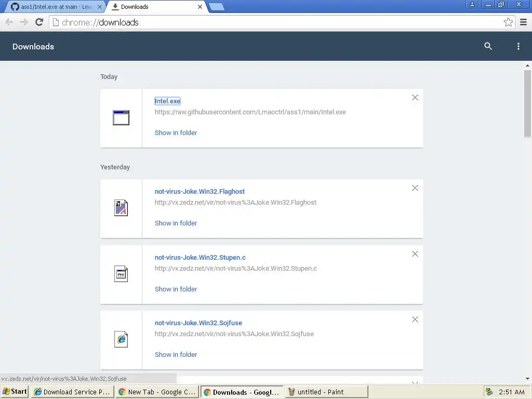Click the Flaghost file icon
Viewport: 532px width, 399px height.
tap(121, 208)
